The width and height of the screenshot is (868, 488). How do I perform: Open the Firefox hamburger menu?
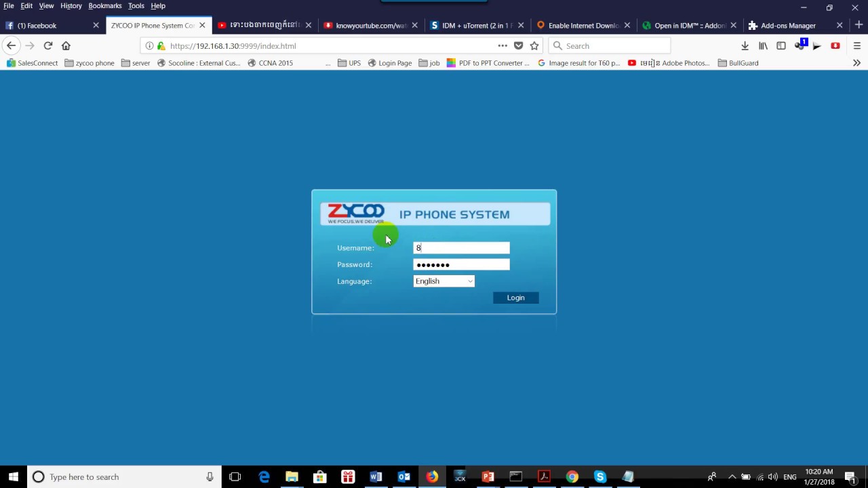[857, 45]
